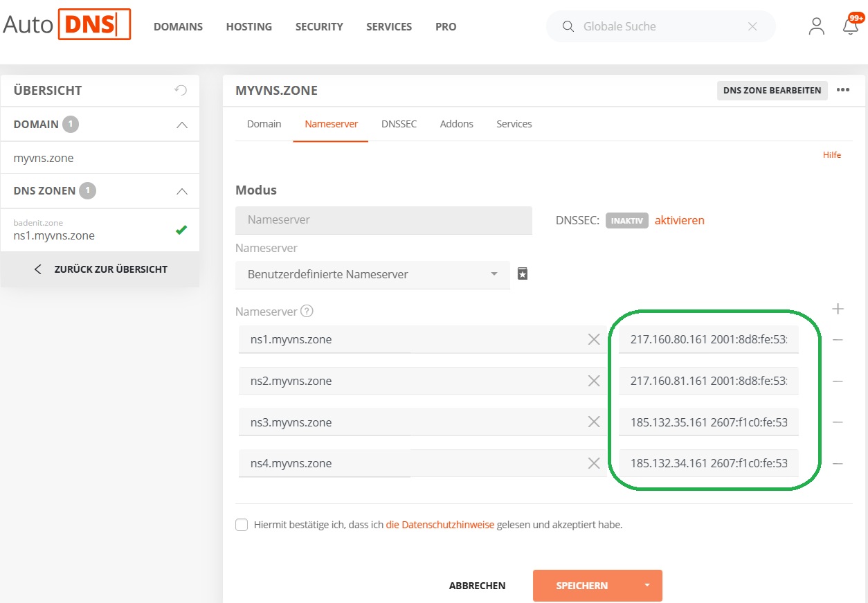Click the green checkmark on badenit.zone entry

[181, 230]
